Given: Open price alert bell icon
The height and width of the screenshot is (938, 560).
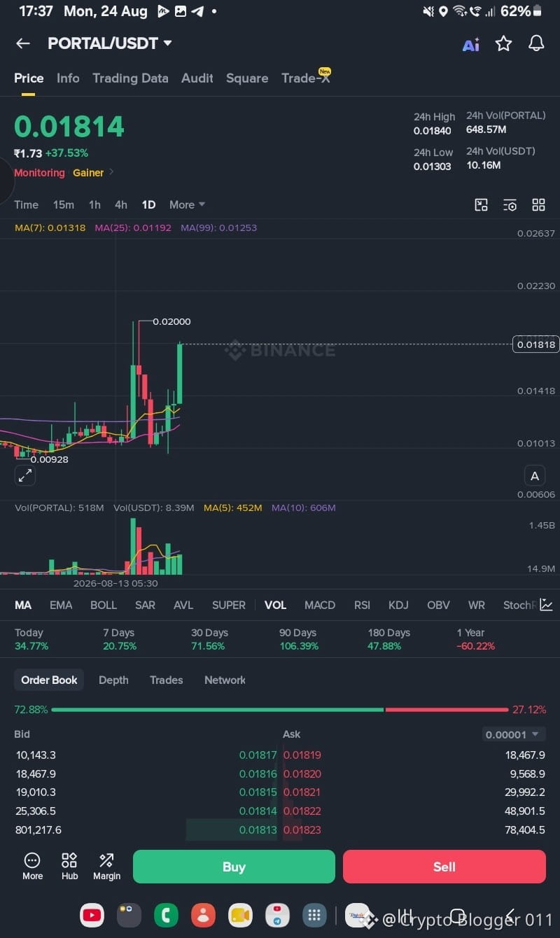Looking at the screenshot, I should (536, 43).
